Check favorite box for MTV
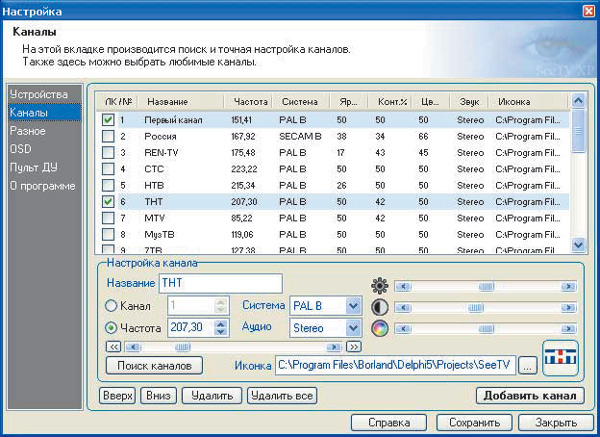Viewport: 600px width, 437px height. pos(108,218)
